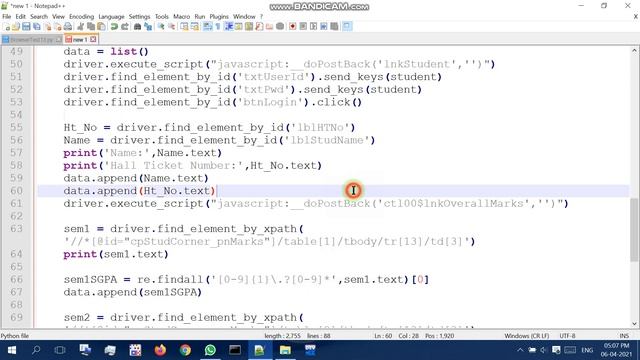
Task: Click UTF-8 encoding in status bar
Action: pos(567,336)
